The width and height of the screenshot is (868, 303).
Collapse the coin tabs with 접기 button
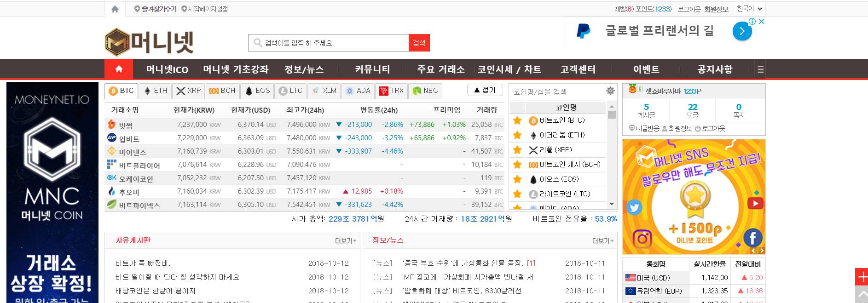tap(485, 90)
